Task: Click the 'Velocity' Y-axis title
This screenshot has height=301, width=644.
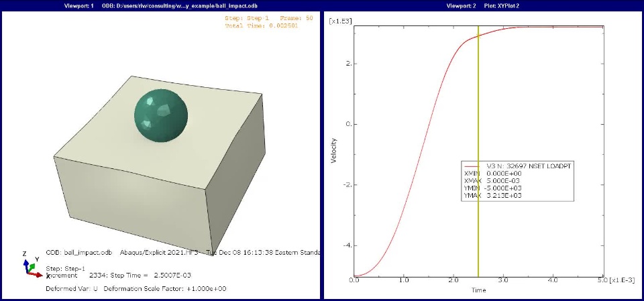Action: coord(334,150)
